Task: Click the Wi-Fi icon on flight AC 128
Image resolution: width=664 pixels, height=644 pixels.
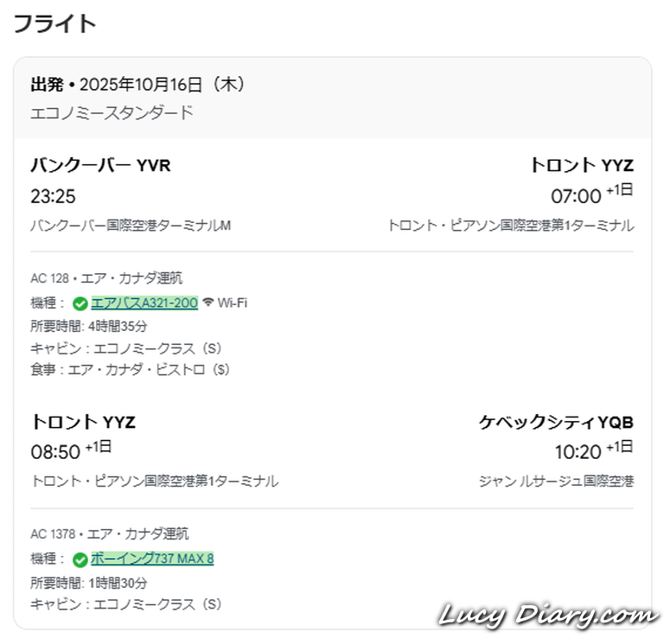Action: pyautogui.click(x=207, y=303)
